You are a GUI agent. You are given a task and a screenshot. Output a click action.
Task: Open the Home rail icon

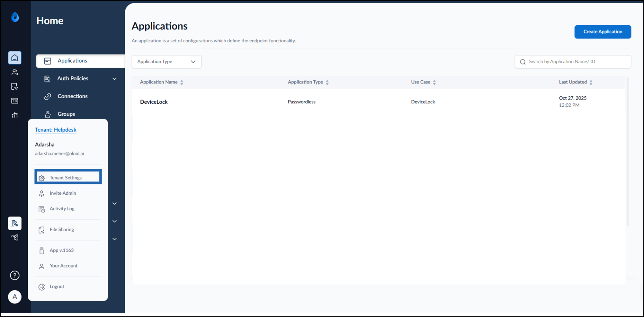15,58
